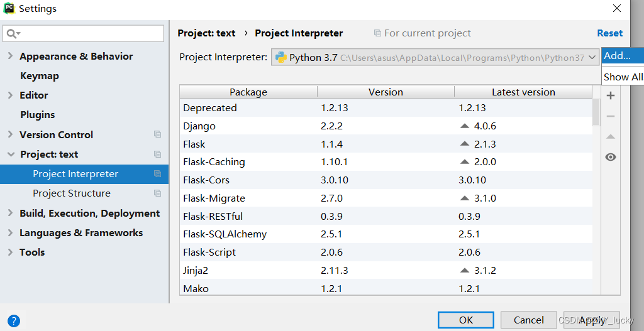Click the install package plus icon
The image size is (644, 331).
coord(611,96)
